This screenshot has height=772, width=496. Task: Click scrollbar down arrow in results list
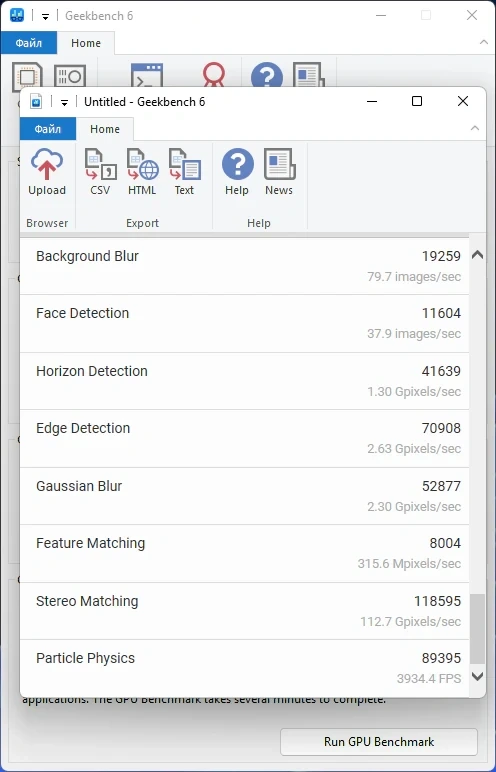[x=477, y=676]
